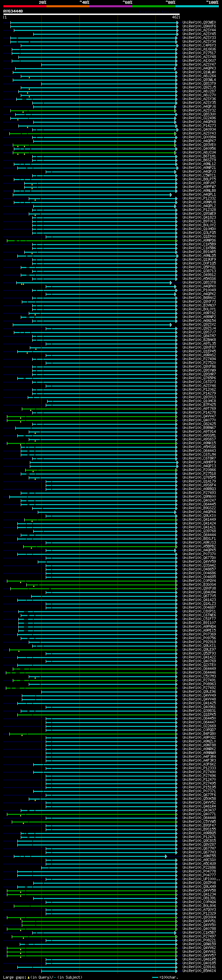Image resolution: width=222 pixels, height=980 pixels.
Task: Select the UniRef100_P27518 label
Action: point(199,473)
